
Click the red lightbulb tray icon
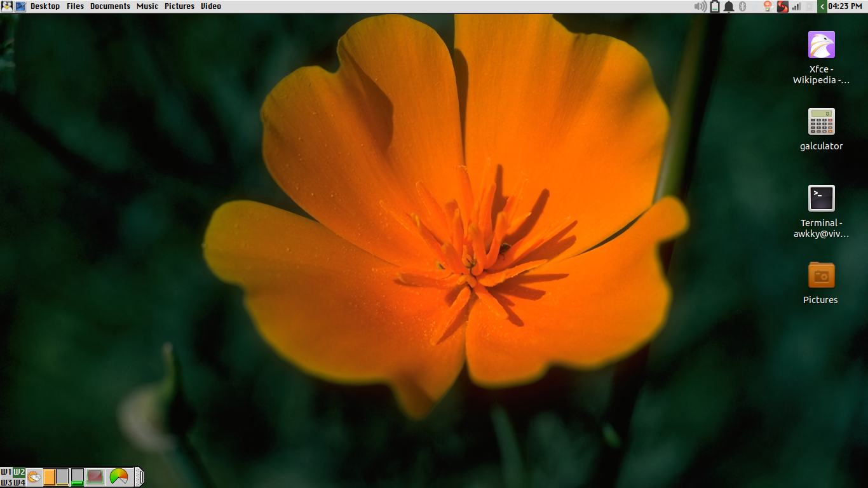click(768, 6)
